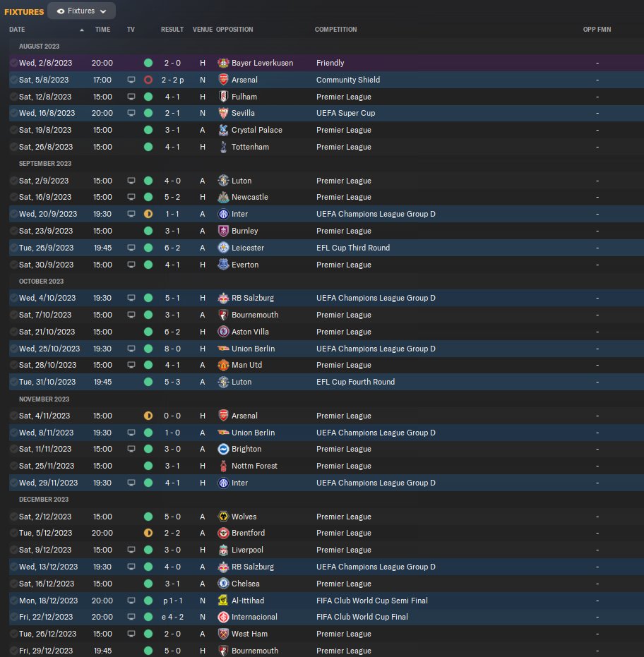Click the Everton club badge
Screen dimensions: 644x657
click(x=223, y=265)
